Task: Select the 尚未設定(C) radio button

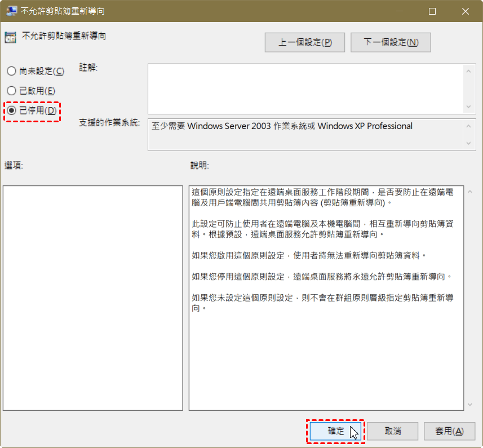Action: pos(11,71)
